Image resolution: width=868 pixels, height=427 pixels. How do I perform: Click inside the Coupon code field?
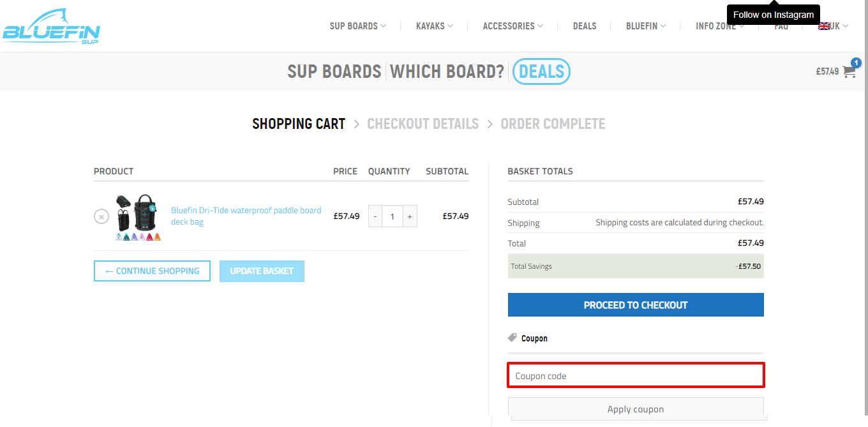(x=635, y=375)
